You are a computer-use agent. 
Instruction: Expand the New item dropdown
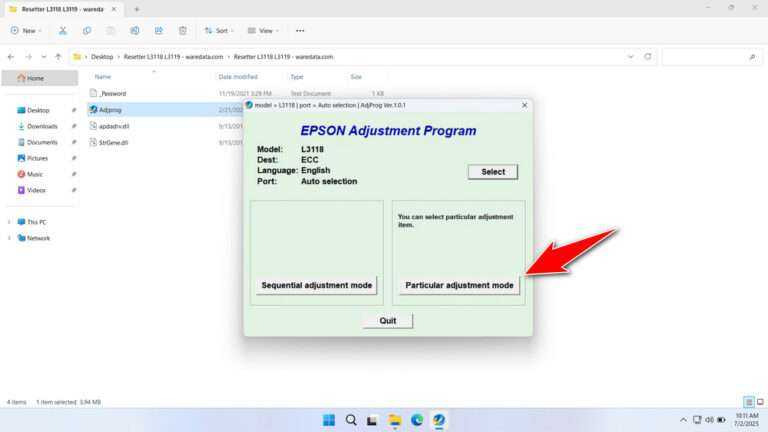click(x=25, y=31)
